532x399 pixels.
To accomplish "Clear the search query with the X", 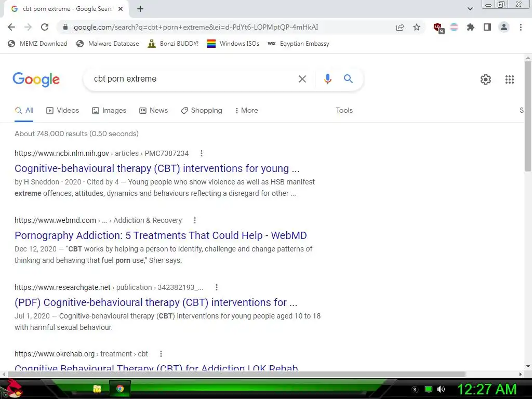I will pyautogui.click(x=302, y=79).
